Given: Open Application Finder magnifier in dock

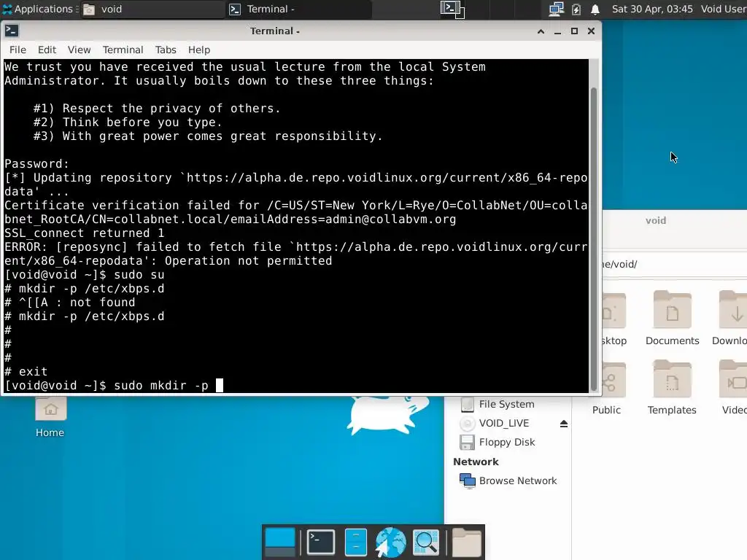Looking at the screenshot, I should pyautogui.click(x=426, y=542).
